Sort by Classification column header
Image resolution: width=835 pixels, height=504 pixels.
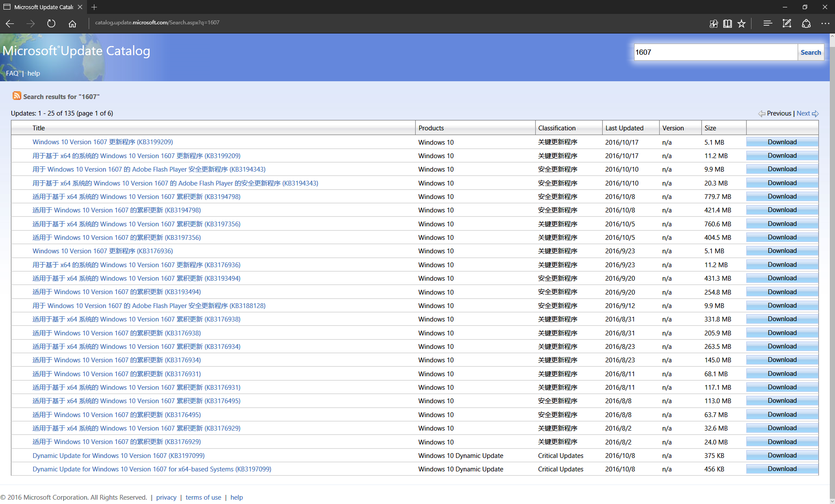click(557, 128)
